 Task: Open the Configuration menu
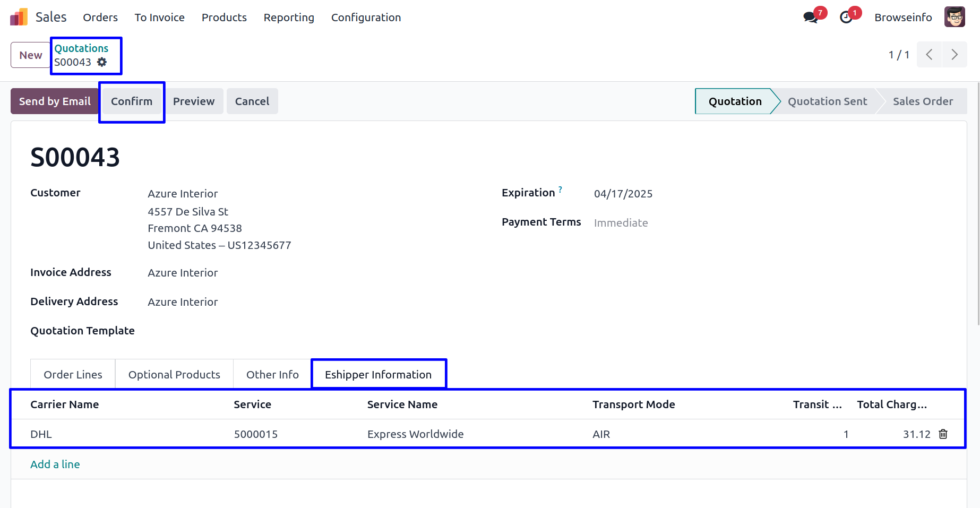(x=366, y=18)
